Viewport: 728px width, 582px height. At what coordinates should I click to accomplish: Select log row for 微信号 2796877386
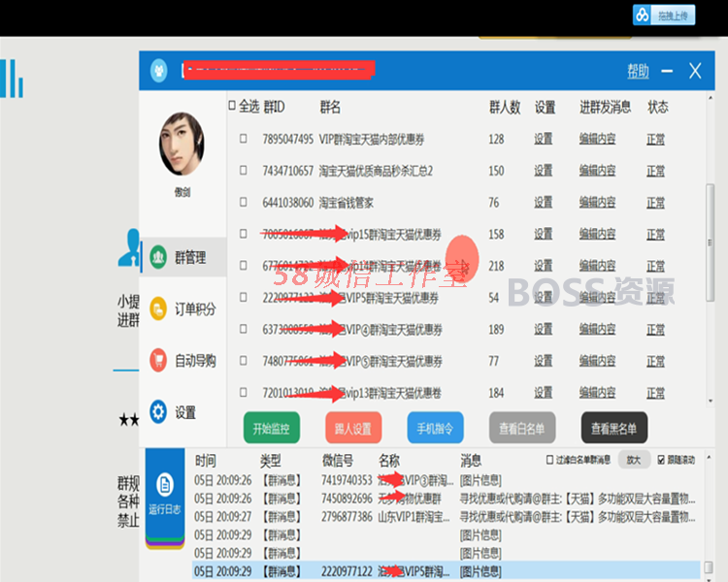[x=446, y=517]
